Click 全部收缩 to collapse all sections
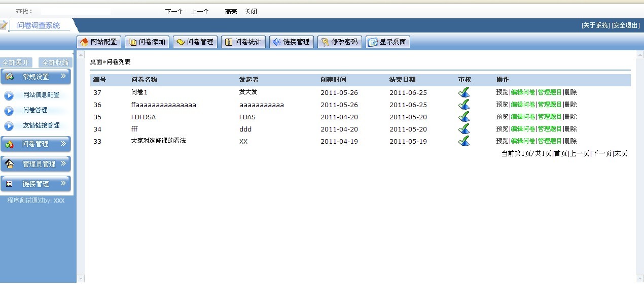644x297 pixels. (55, 62)
